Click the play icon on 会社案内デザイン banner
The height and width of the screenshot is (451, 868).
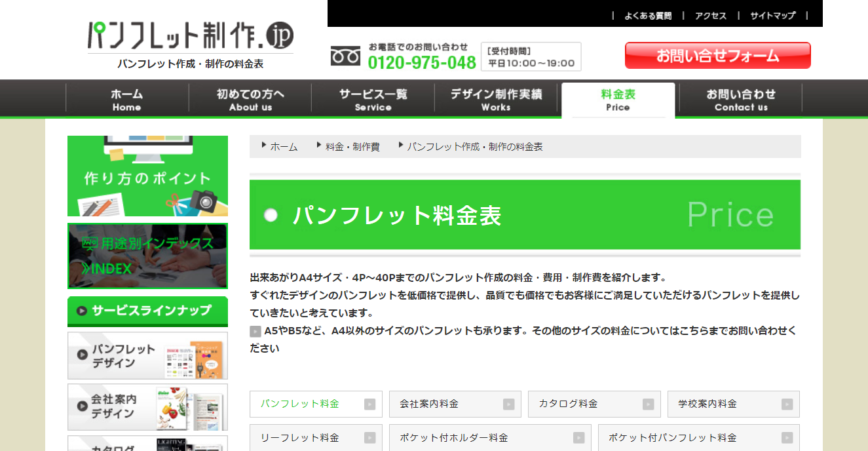83,406
